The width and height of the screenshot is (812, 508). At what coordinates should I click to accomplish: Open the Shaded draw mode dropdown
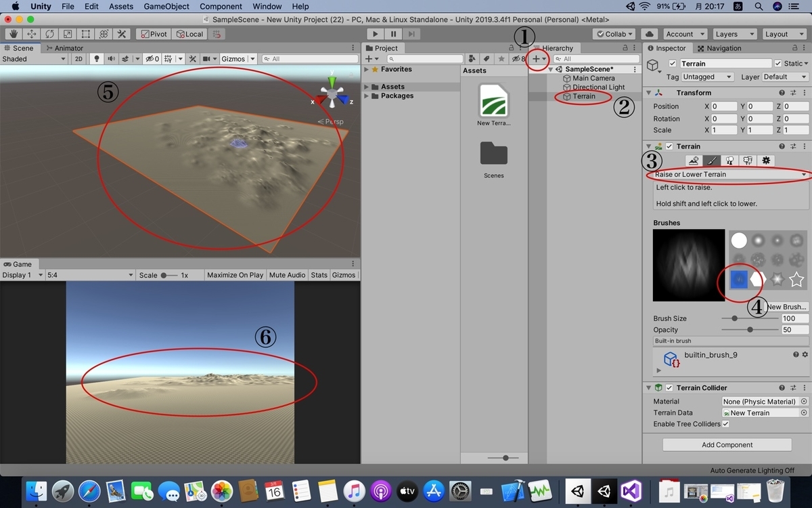tap(34, 59)
